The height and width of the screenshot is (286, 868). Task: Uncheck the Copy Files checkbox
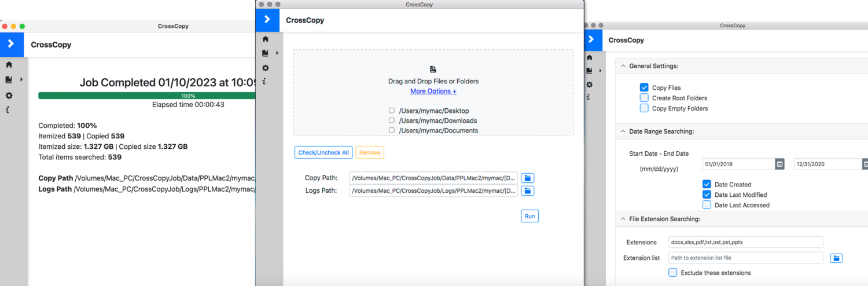(644, 87)
